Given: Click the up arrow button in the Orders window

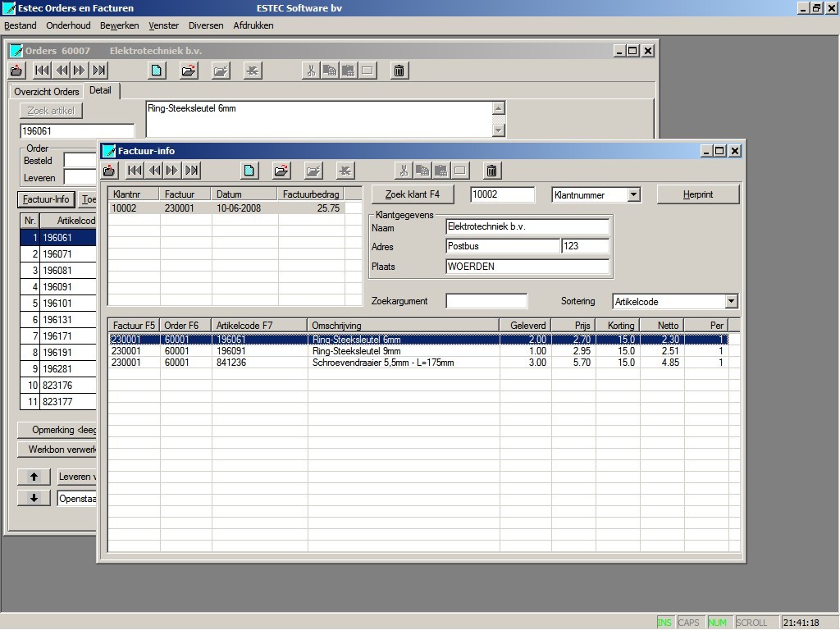Looking at the screenshot, I should (34, 477).
